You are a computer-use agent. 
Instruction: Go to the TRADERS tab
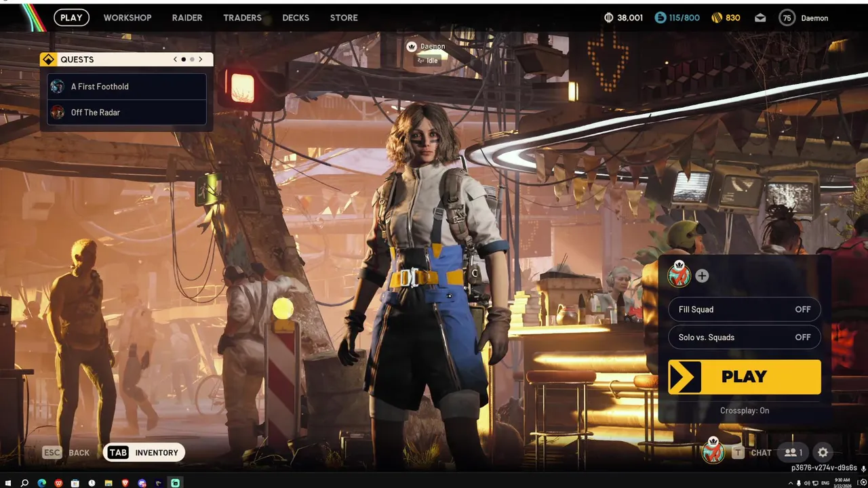coord(242,18)
